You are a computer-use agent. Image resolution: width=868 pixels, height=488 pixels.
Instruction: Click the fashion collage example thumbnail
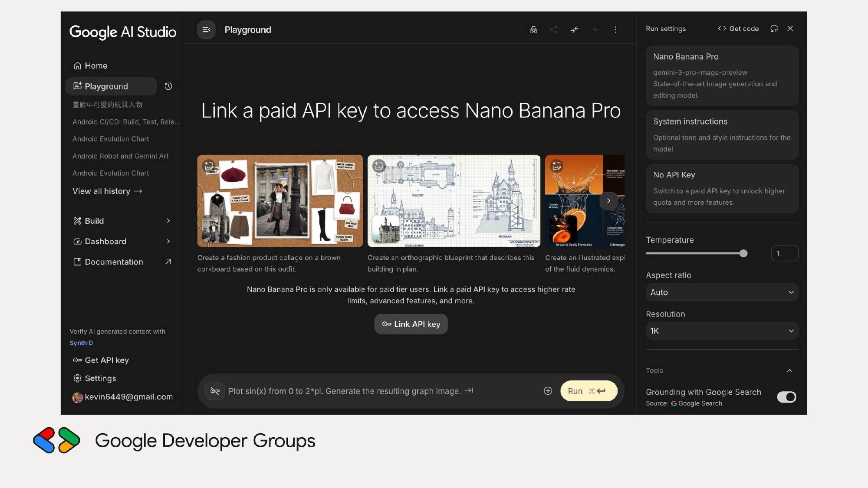coord(280,201)
